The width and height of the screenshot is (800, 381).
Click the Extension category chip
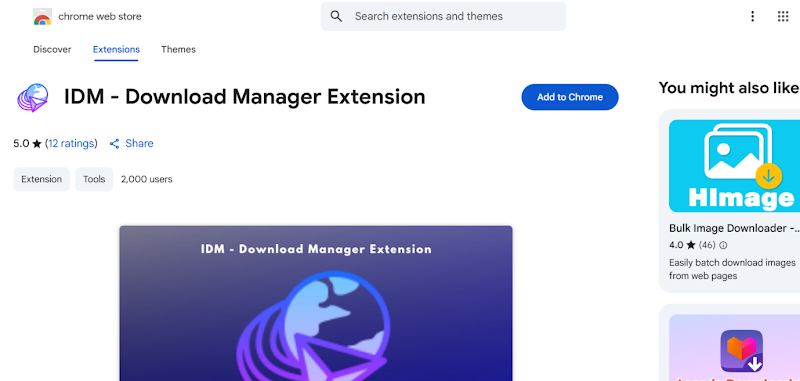coord(41,179)
